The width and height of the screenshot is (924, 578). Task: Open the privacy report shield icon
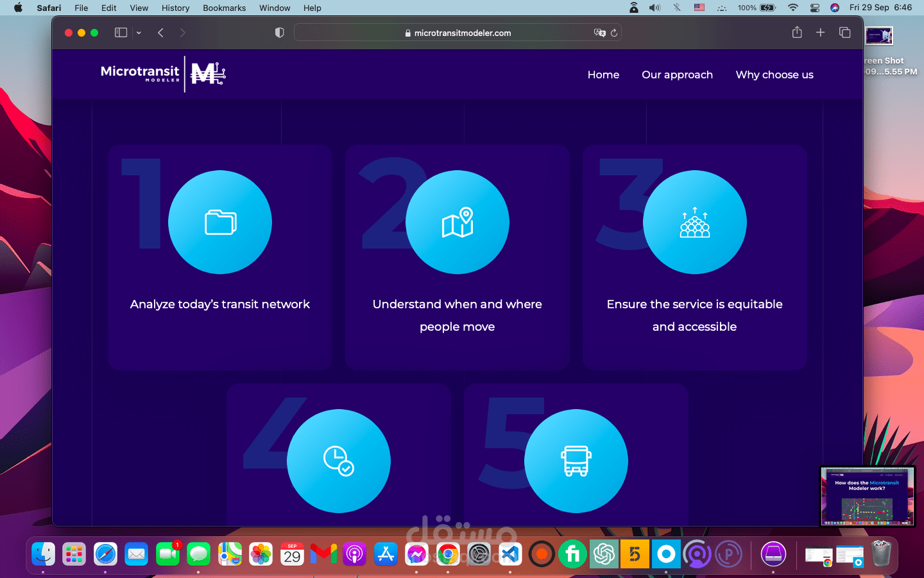(279, 33)
